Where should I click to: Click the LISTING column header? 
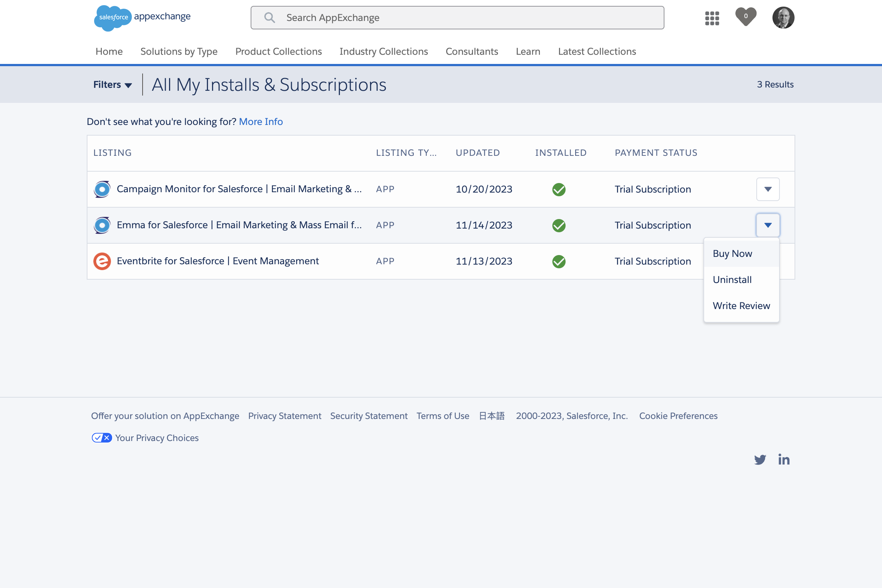click(x=112, y=153)
